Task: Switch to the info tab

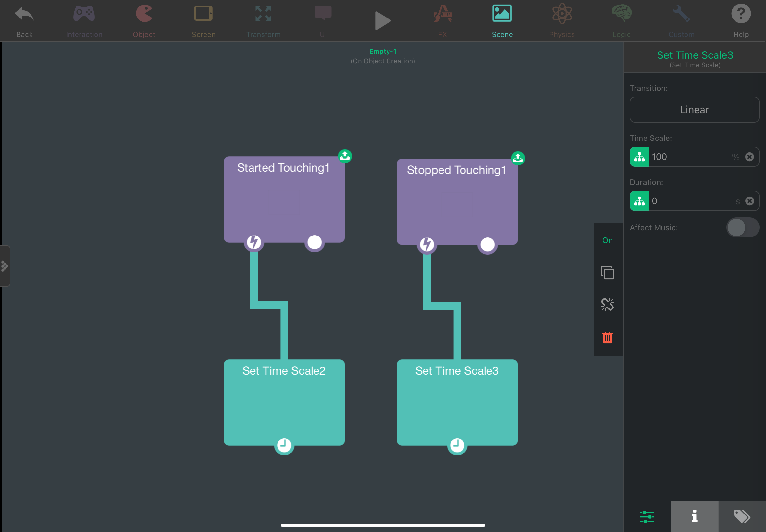Action: [x=694, y=516]
